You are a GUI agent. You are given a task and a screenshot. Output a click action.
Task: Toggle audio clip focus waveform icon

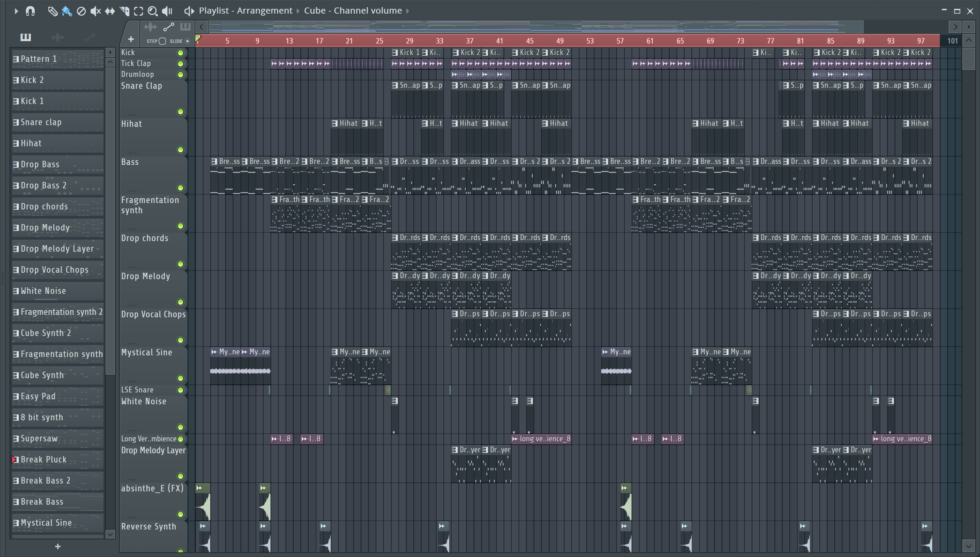click(150, 27)
